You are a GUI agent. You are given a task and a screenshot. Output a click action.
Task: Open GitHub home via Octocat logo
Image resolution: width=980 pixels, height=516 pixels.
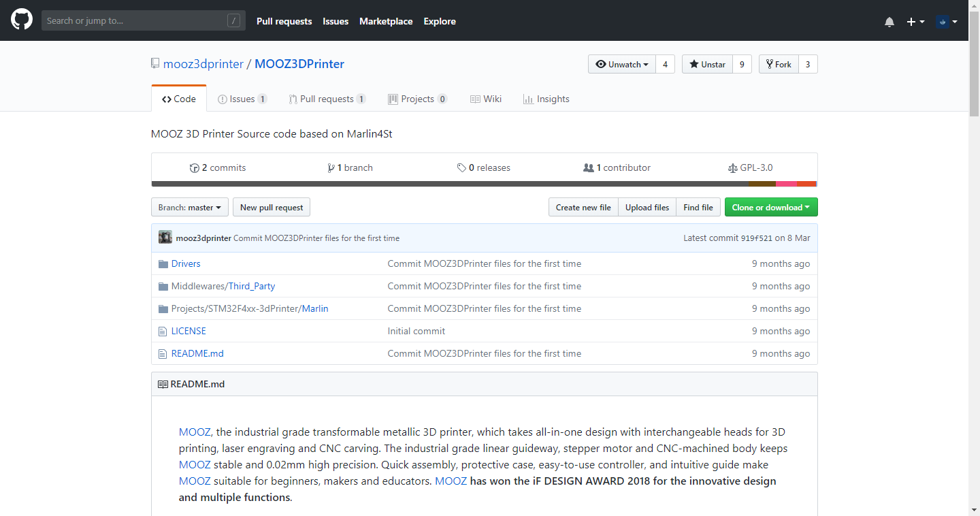click(22, 20)
